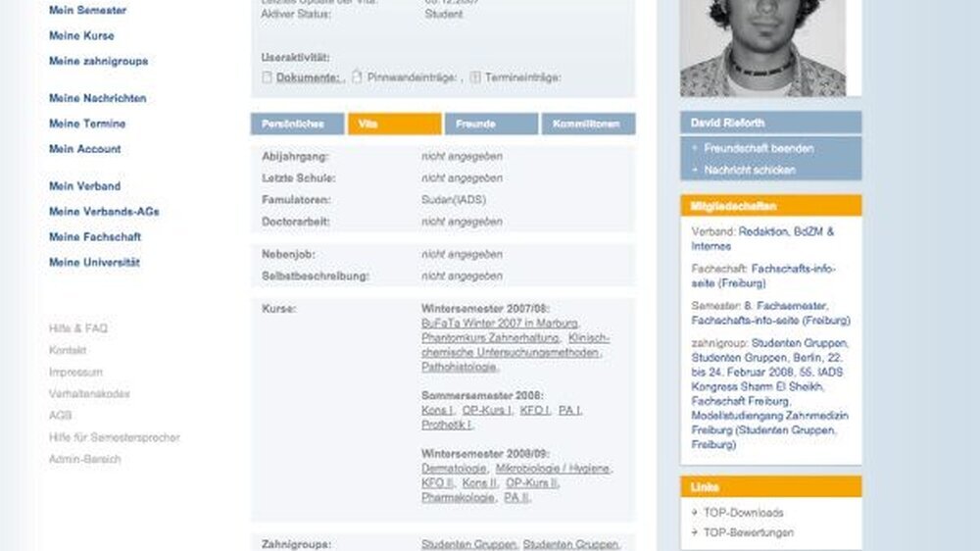Image resolution: width=980 pixels, height=551 pixels.
Task: Open the 8. Fachsemester link
Action: pyautogui.click(x=786, y=306)
